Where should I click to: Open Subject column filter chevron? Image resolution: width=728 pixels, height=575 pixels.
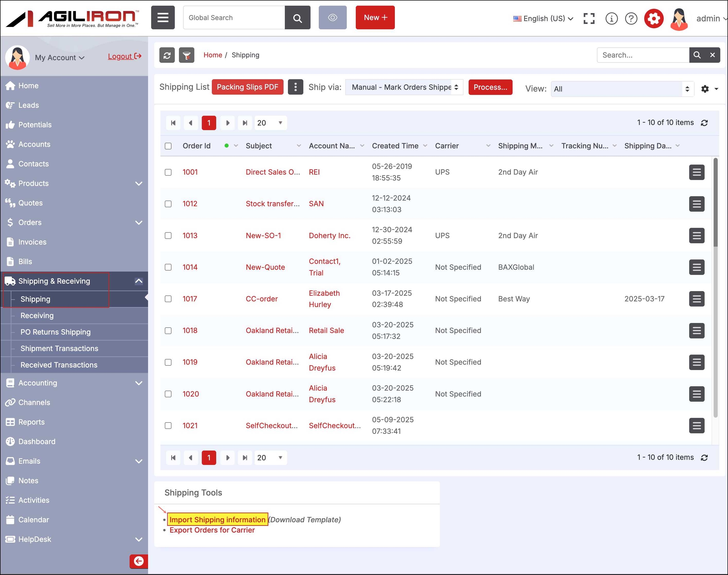pos(298,146)
